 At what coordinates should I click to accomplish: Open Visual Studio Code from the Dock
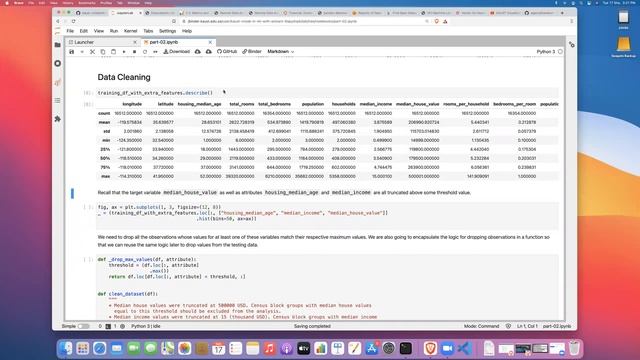(x=464, y=349)
